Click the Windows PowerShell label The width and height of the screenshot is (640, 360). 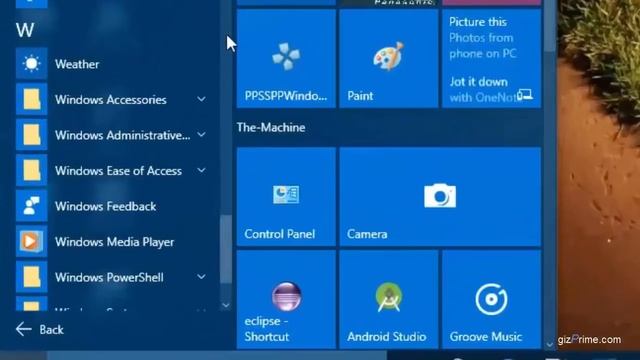tap(109, 278)
